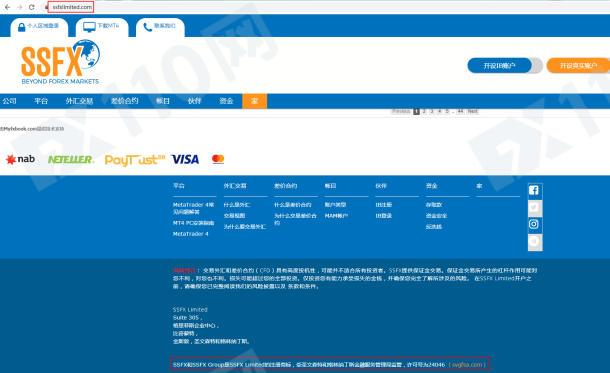Open MetaTrader 4常见问题解答 footer link
Screen dimensions: 610x373
point(194,208)
